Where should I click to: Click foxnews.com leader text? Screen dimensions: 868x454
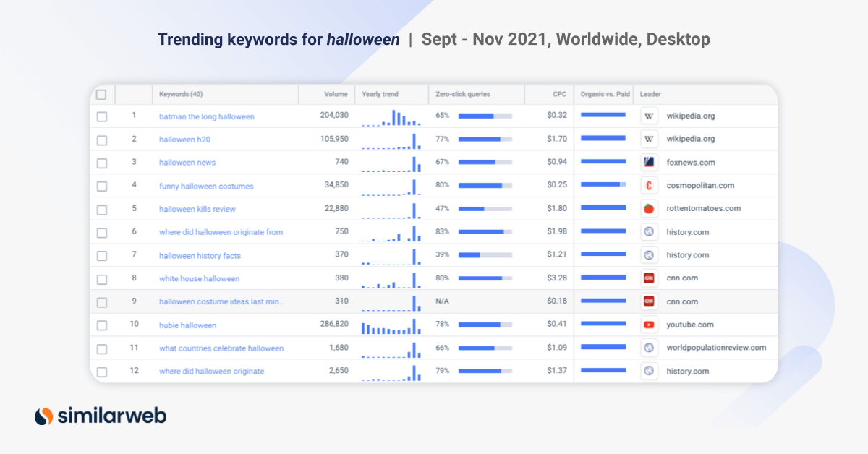tap(691, 162)
